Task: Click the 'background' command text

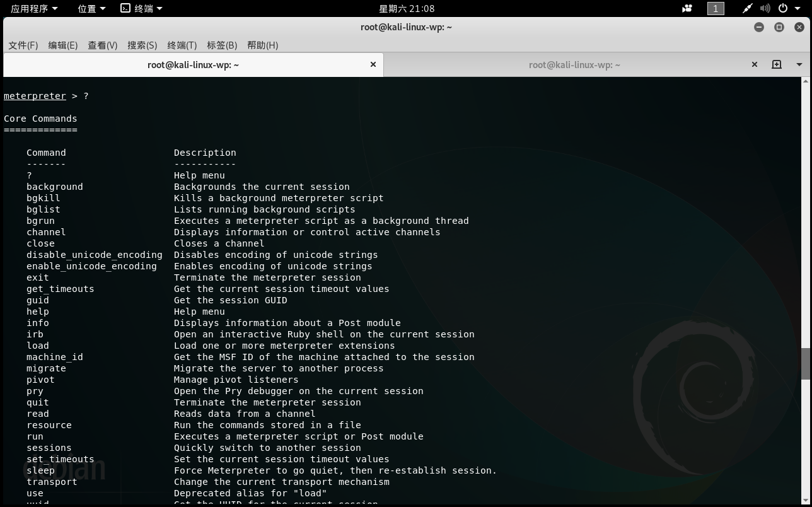Action: [55, 187]
